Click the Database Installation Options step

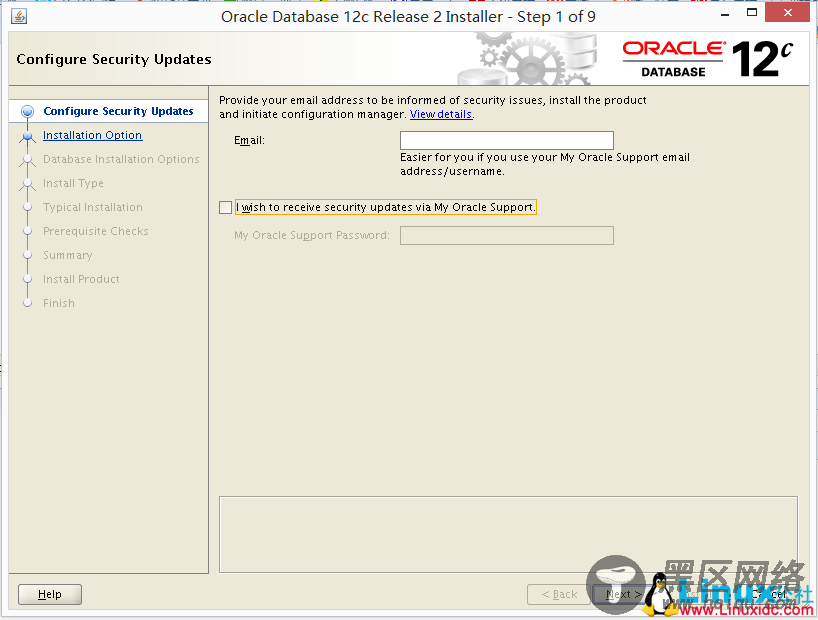click(x=121, y=159)
